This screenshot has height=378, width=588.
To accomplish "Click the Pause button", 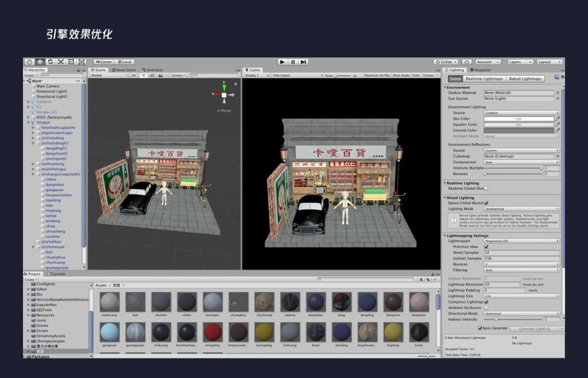I will [293, 62].
